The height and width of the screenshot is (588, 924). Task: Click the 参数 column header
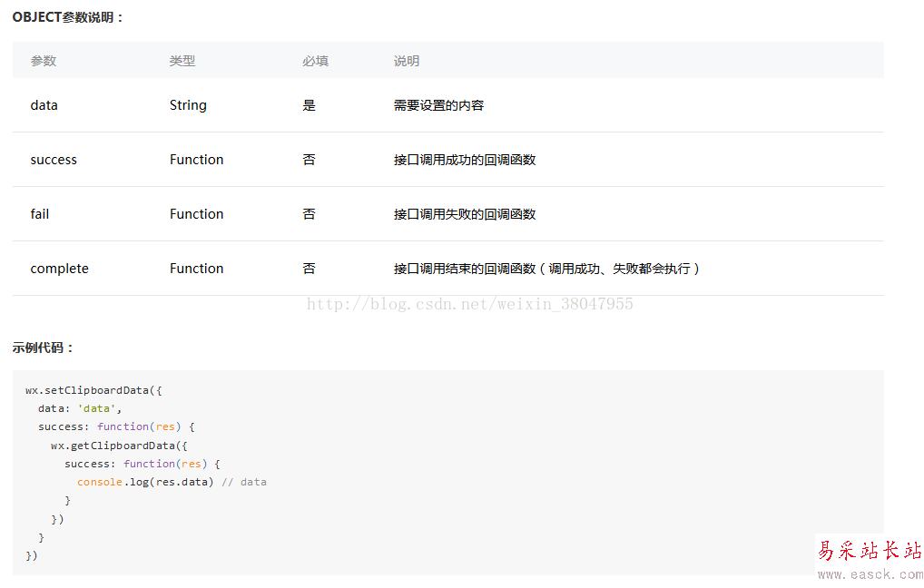pyautogui.click(x=44, y=61)
